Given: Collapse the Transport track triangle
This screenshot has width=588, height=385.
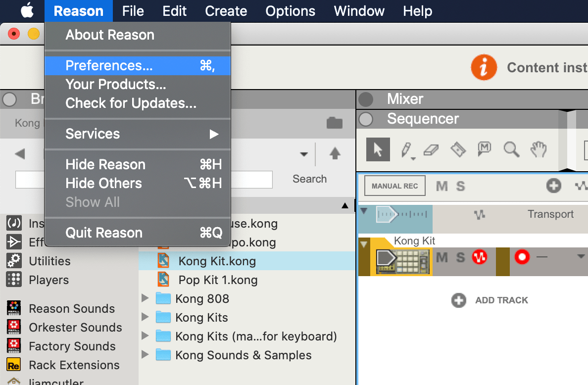Looking at the screenshot, I should point(363,211).
